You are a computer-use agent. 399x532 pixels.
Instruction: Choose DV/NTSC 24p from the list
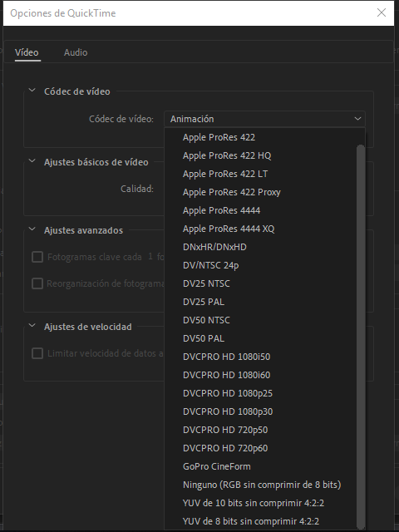[260, 266]
